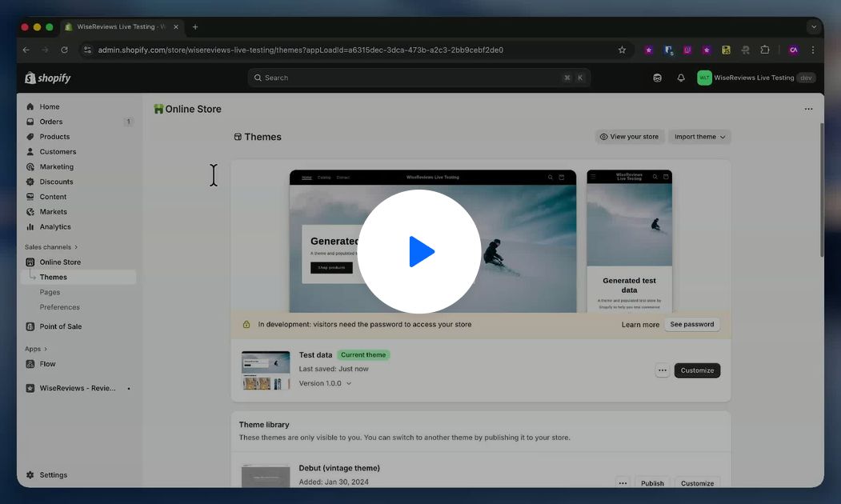Open the Test data theme more-actions menu
Viewport: 841px width, 504px height.
[663, 370]
